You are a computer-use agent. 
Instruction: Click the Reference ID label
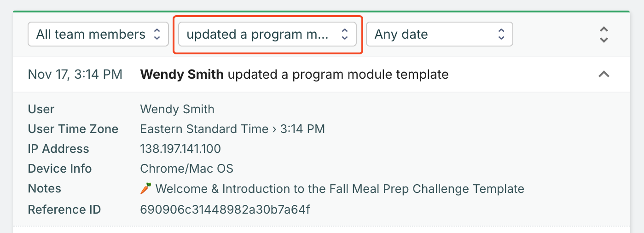(x=64, y=210)
